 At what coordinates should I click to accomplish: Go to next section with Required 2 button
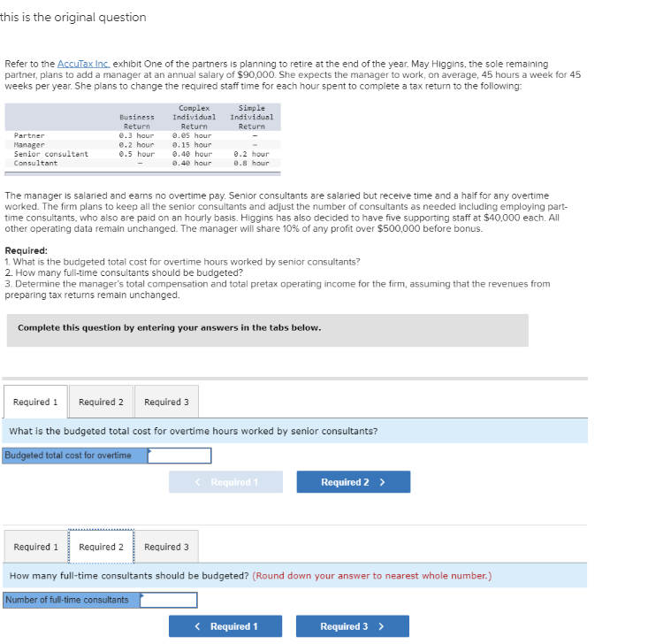[354, 482]
